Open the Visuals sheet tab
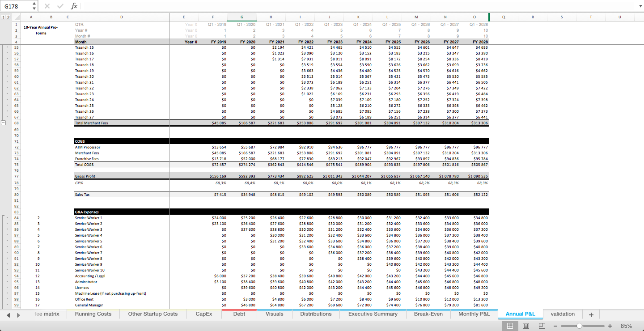 tap(274, 314)
